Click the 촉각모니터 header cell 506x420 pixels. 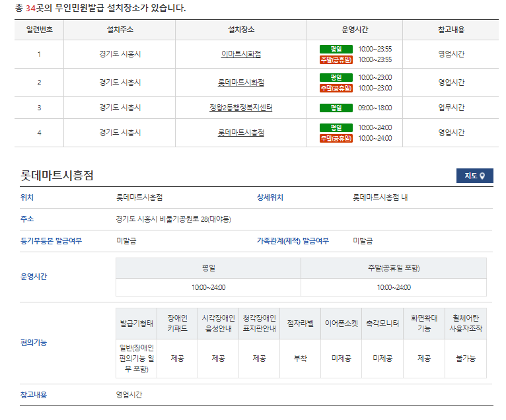pos(382,324)
